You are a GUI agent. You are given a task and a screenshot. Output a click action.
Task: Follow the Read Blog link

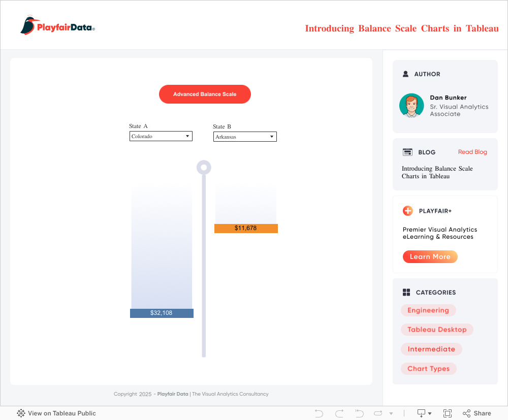(x=472, y=152)
